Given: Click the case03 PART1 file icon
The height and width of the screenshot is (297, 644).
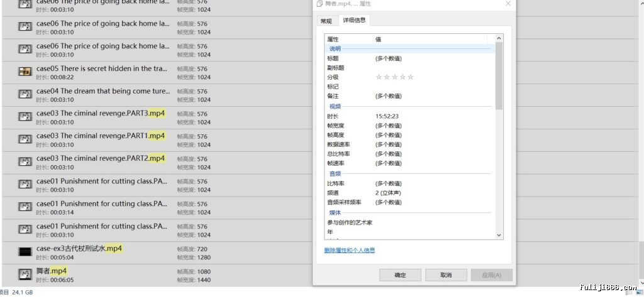Looking at the screenshot, I should click(25, 139).
